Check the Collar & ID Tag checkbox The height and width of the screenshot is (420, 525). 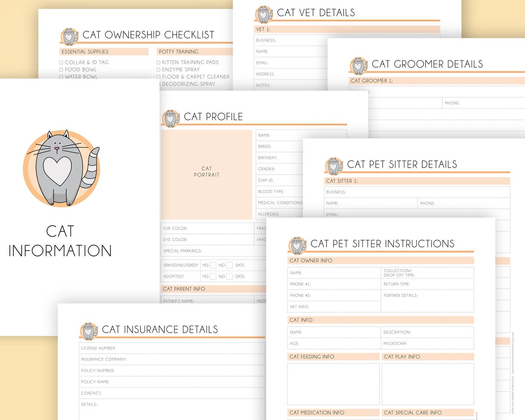[x=61, y=62]
